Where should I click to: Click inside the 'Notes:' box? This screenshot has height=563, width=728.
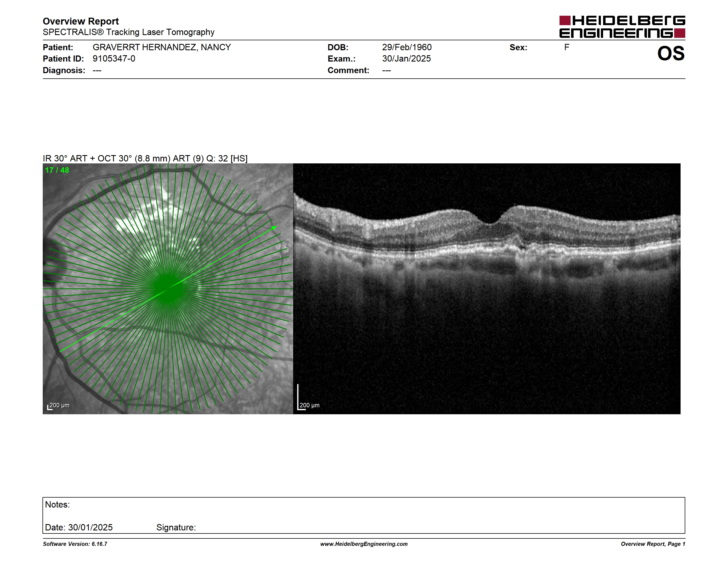tap(364, 515)
